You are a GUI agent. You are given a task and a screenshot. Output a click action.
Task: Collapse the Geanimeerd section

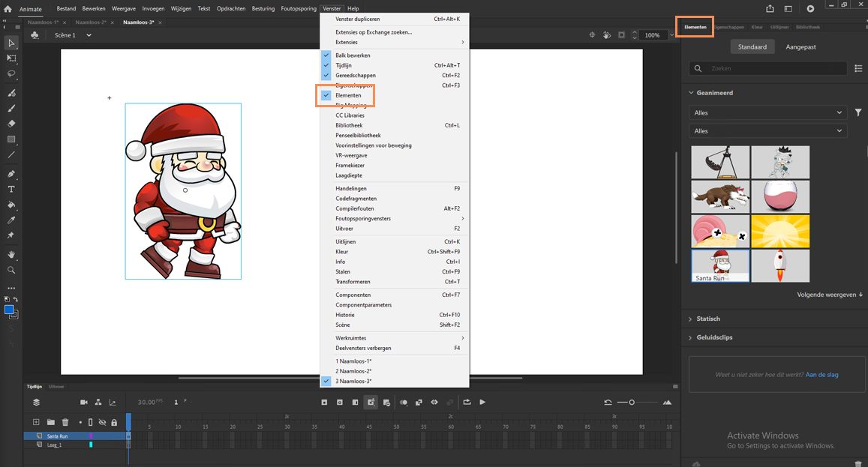coord(691,92)
